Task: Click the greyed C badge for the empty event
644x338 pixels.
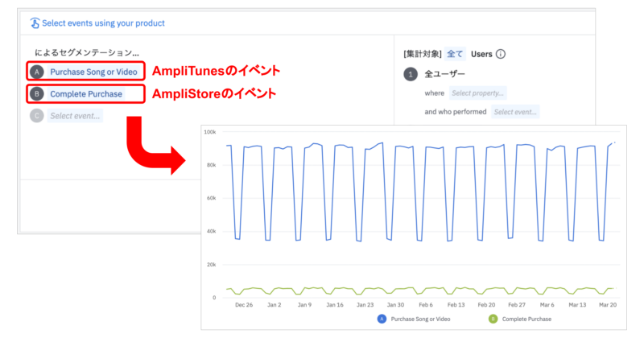Action: click(x=36, y=116)
